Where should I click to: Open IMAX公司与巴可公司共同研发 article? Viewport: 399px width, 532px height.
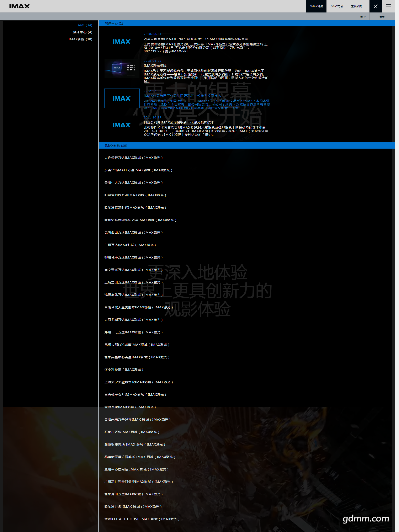tap(182, 95)
